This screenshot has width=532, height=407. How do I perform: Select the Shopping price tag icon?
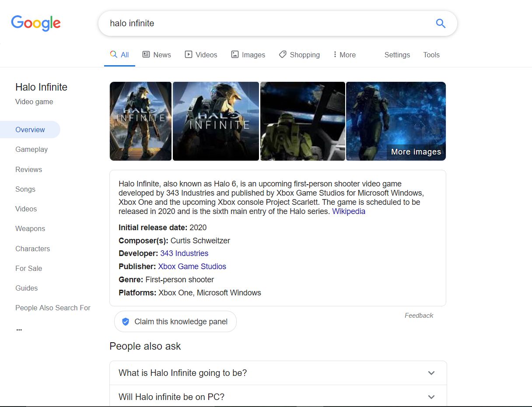[282, 54]
